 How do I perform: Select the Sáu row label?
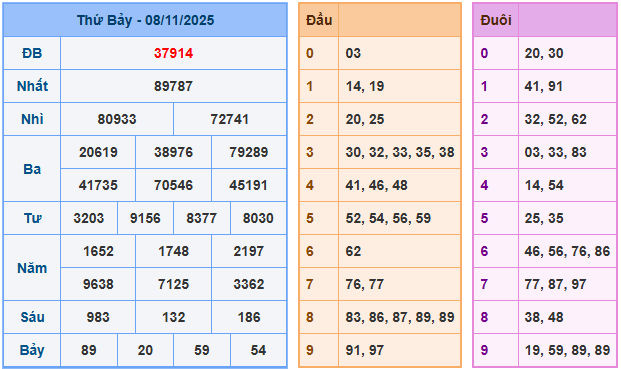pyautogui.click(x=32, y=317)
